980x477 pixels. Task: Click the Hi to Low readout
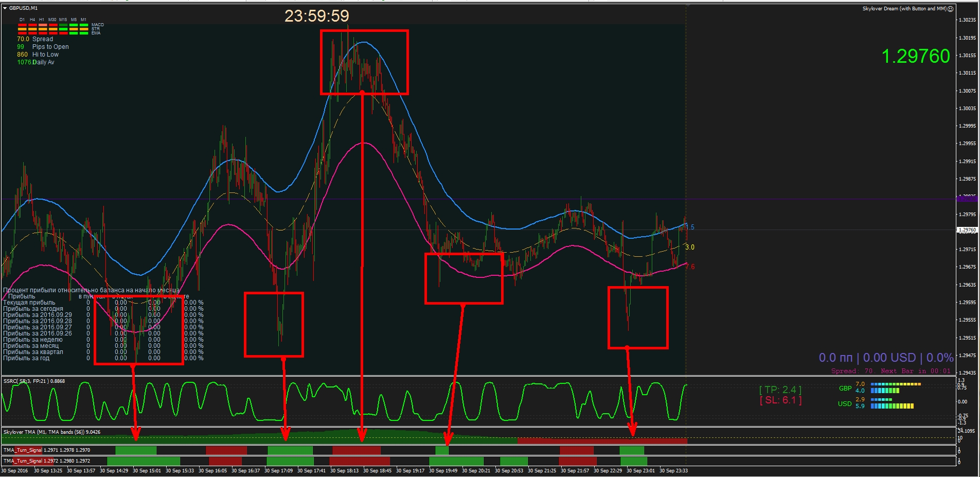pyautogui.click(x=38, y=55)
